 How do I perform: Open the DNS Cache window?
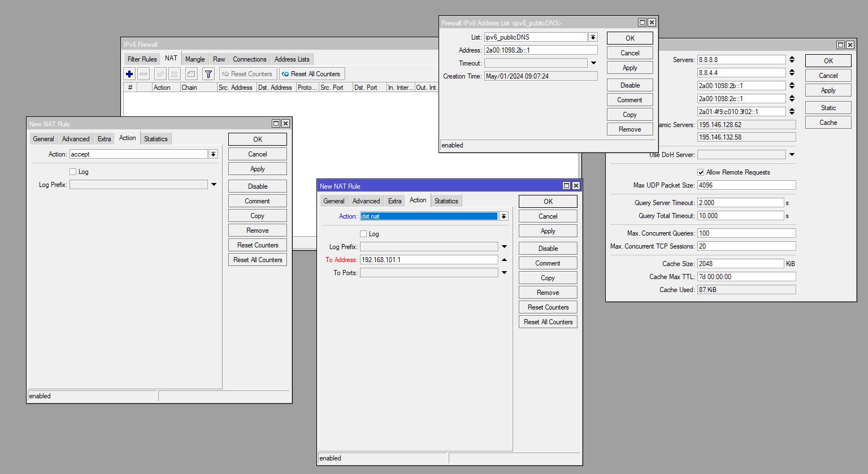(x=827, y=122)
